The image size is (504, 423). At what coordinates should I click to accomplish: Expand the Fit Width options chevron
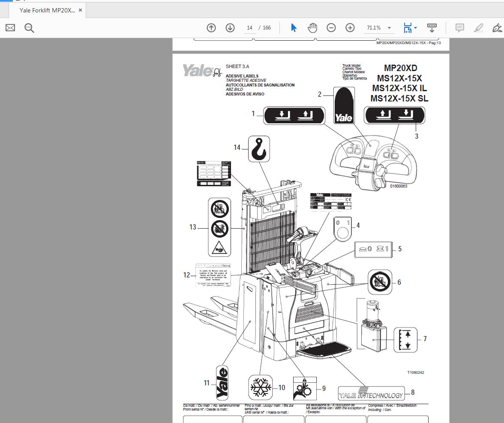414,29
